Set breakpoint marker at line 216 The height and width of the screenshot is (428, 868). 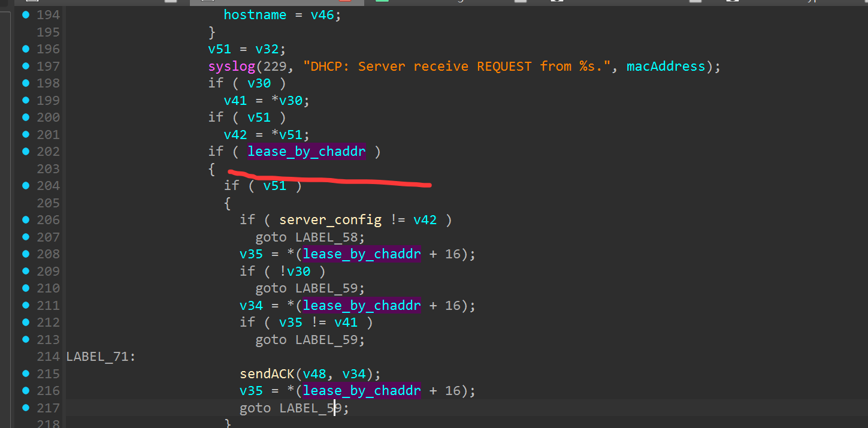[25, 390]
